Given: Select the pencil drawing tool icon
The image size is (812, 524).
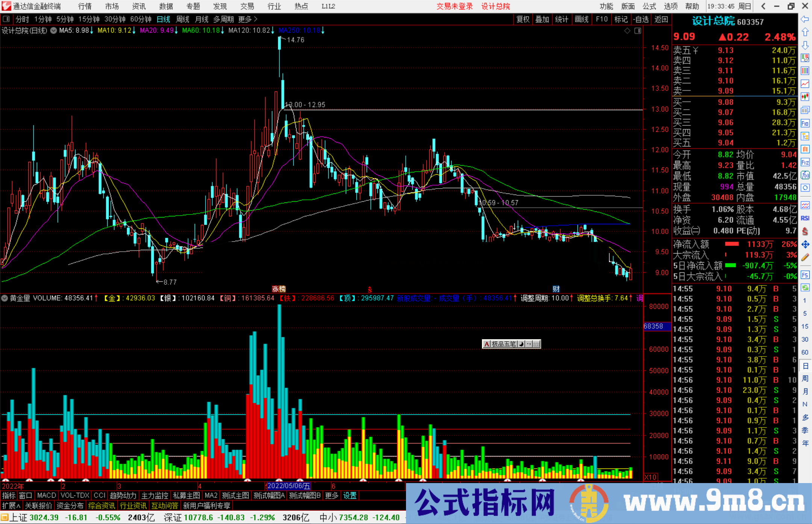Looking at the screenshot, I should pos(805,258).
